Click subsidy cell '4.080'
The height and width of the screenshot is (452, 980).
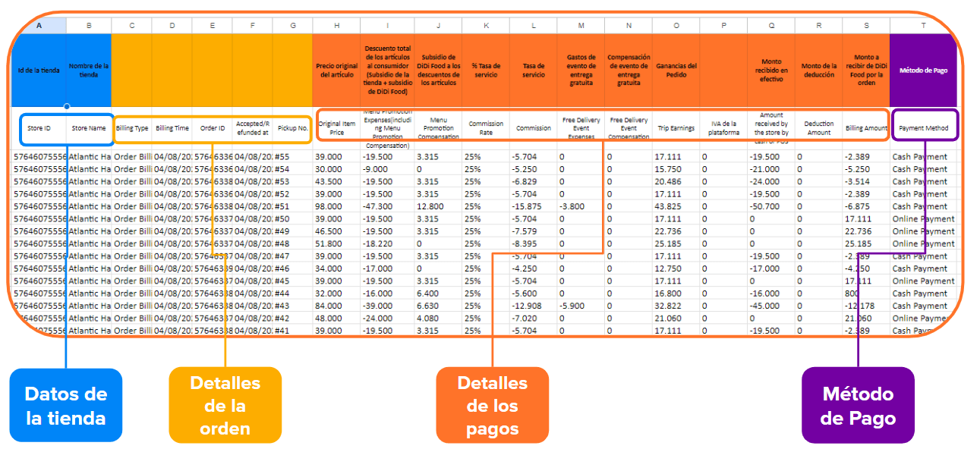point(439,318)
